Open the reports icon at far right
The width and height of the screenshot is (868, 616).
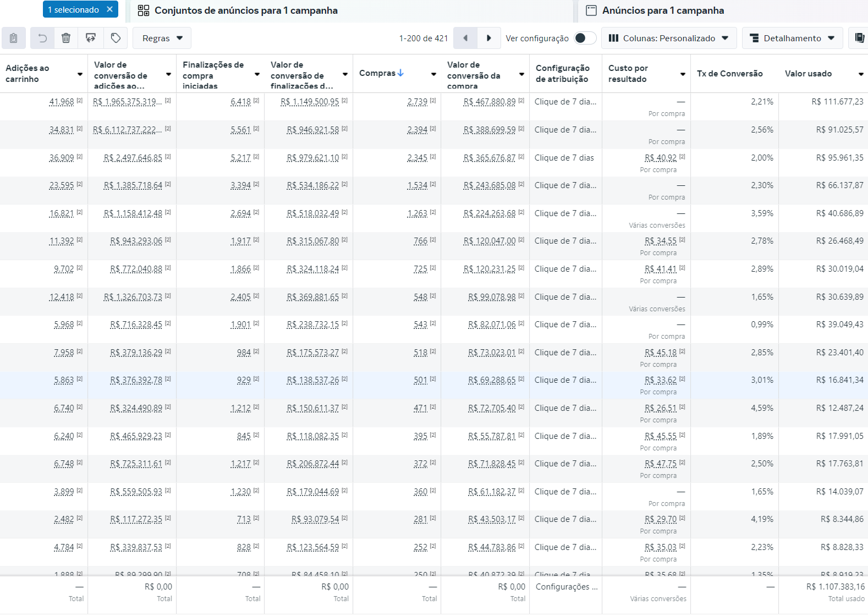pyautogui.click(x=859, y=38)
